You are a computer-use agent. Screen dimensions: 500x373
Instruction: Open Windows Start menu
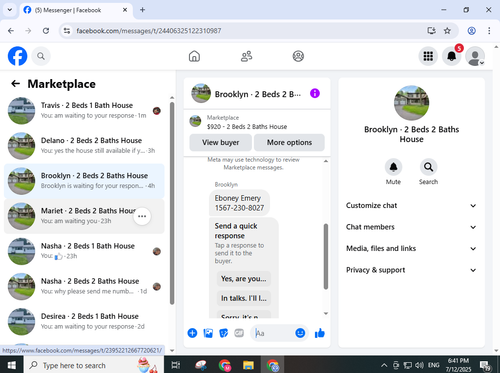pyautogui.click(x=11, y=365)
